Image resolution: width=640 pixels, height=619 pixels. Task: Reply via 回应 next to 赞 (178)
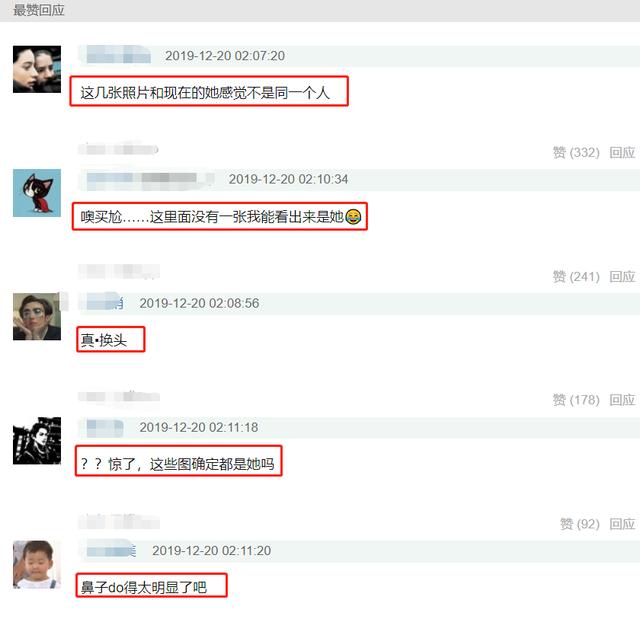pyautogui.click(x=622, y=400)
